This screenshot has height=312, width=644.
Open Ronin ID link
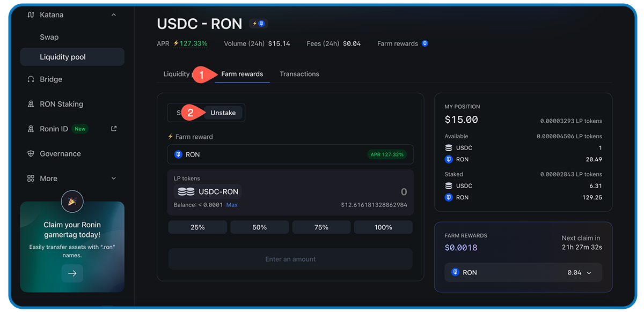tap(54, 129)
